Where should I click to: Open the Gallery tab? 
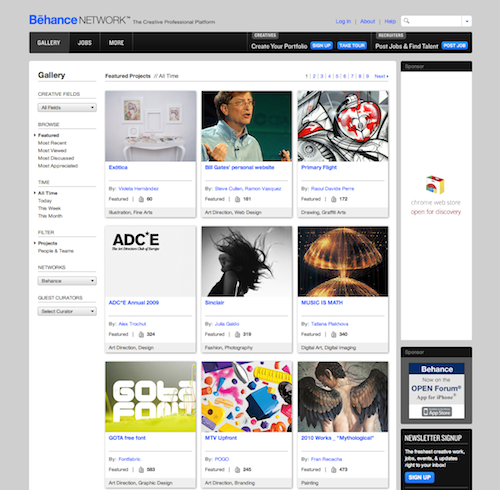click(49, 43)
